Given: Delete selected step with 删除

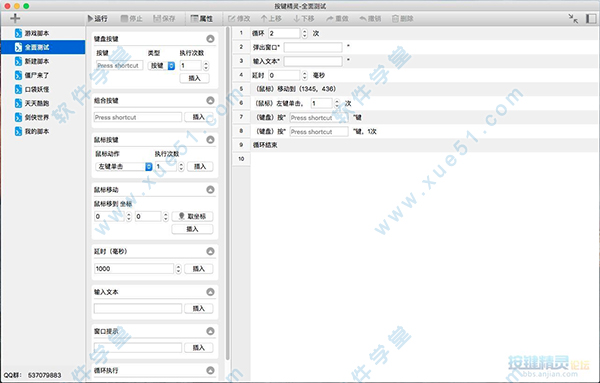Looking at the screenshot, I should (403, 18).
